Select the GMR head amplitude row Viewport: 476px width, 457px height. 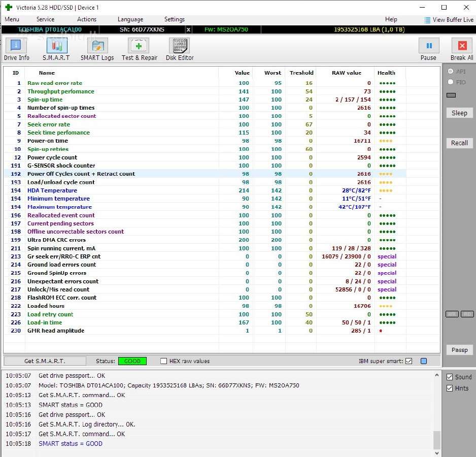205,331
